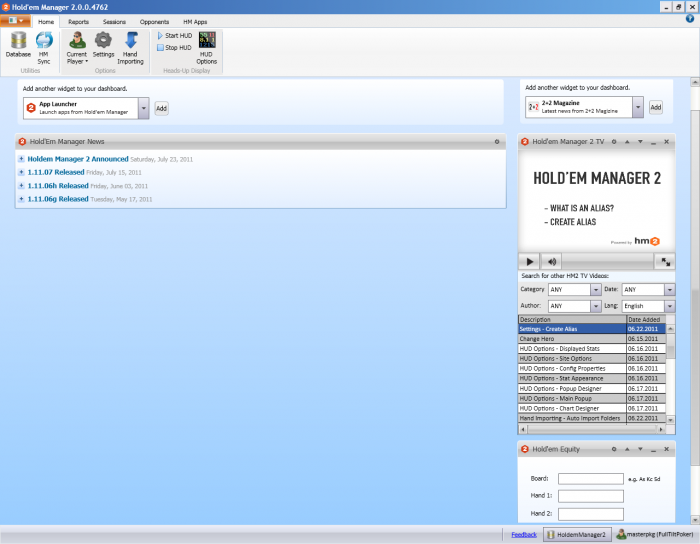Open the Feedback link
This screenshot has height=544, width=700.
point(524,535)
